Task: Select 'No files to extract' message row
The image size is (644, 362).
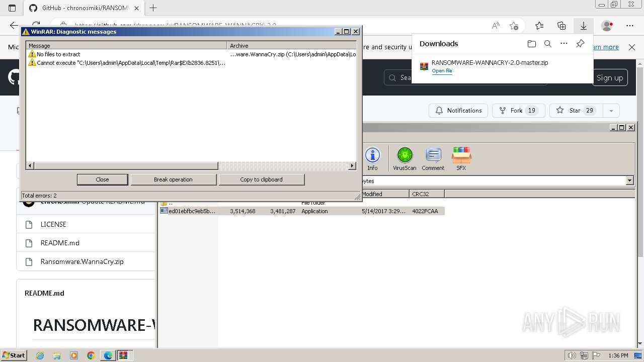Action: coord(191,54)
